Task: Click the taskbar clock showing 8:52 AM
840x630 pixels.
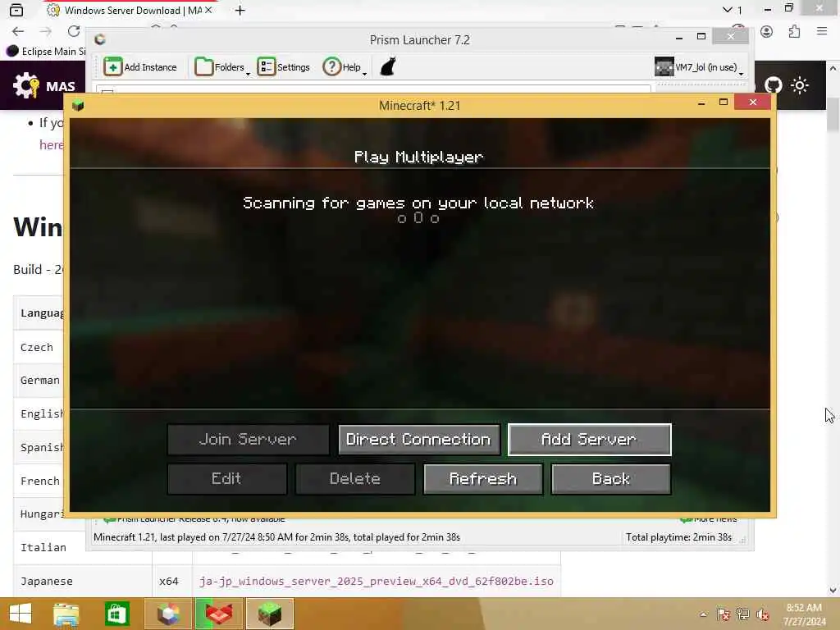Action: coord(804,614)
